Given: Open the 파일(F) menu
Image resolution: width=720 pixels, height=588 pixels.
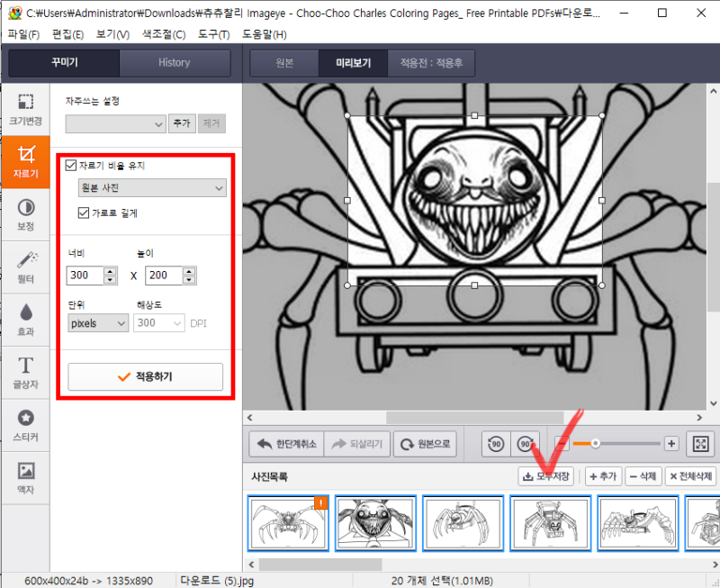Looking at the screenshot, I should pos(24,34).
